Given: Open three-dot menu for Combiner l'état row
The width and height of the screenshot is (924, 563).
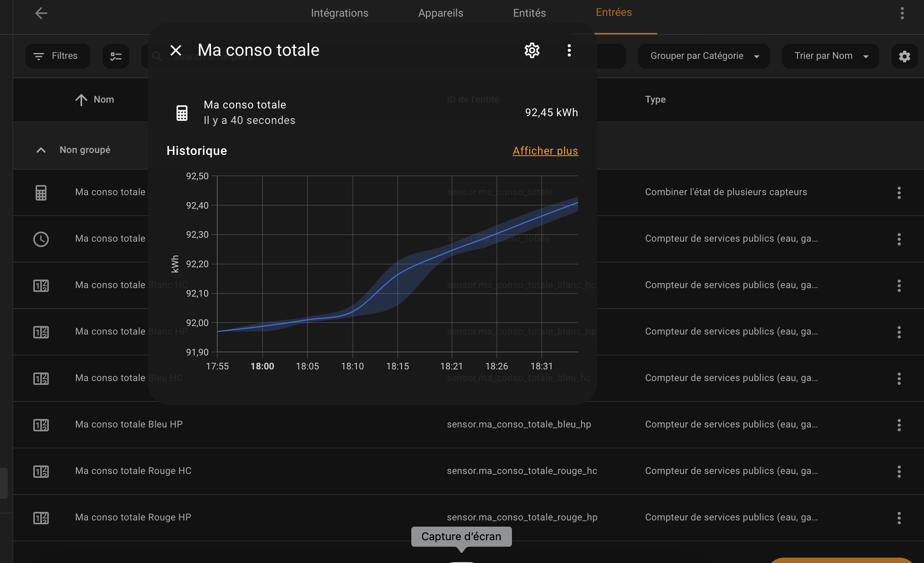Looking at the screenshot, I should 899,192.
